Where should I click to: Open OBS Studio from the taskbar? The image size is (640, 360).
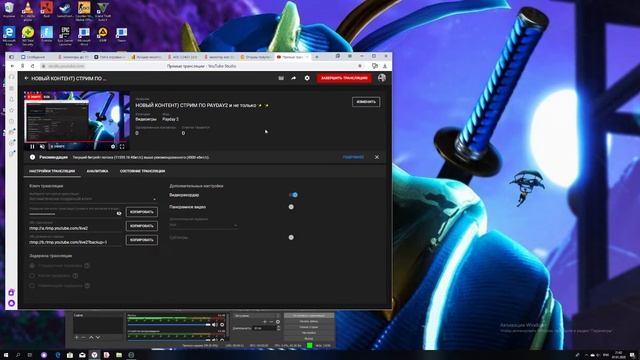tap(131, 355)
